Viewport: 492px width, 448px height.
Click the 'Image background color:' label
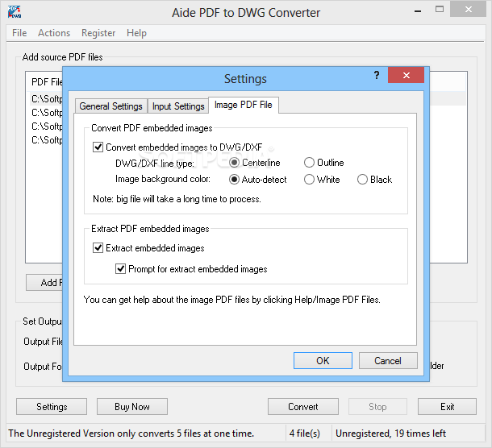(163, 179)
